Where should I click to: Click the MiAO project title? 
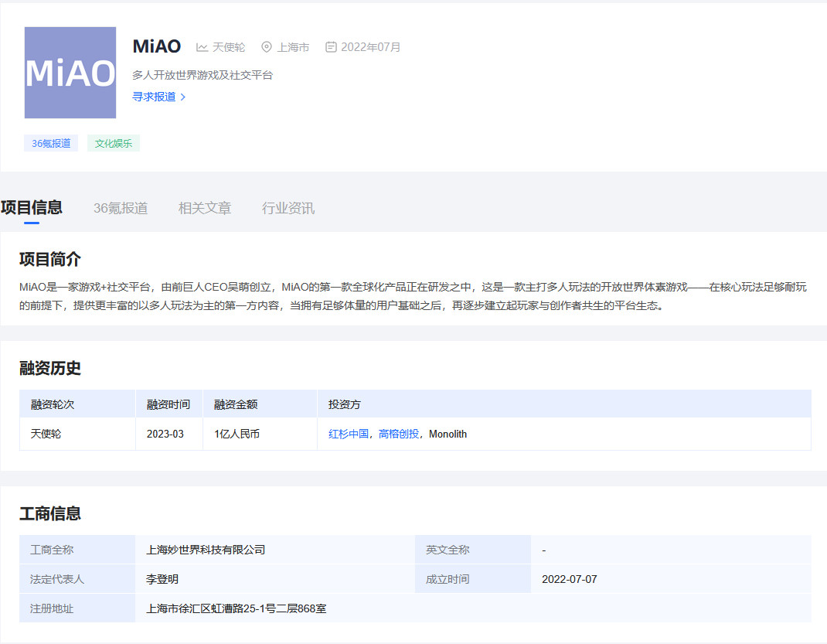coord(157,46)
